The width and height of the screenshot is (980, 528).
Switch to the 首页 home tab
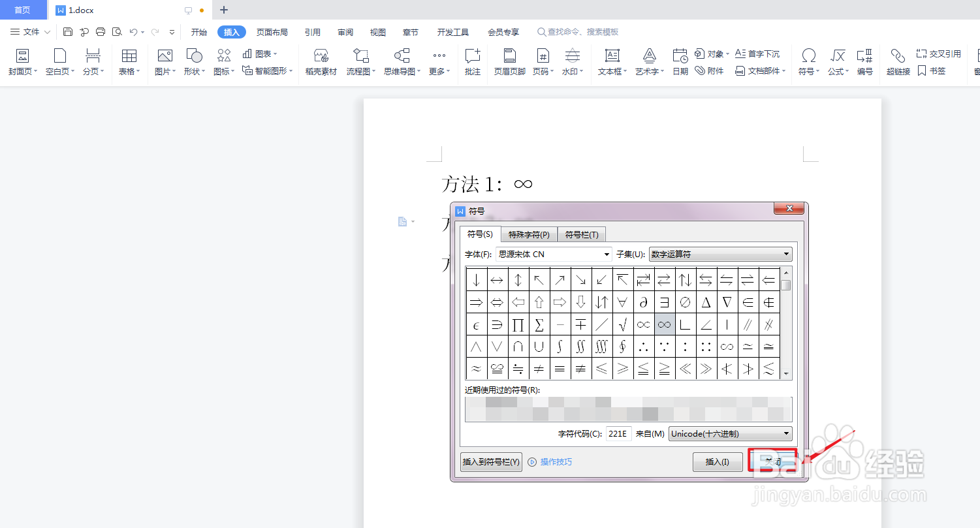23,10
